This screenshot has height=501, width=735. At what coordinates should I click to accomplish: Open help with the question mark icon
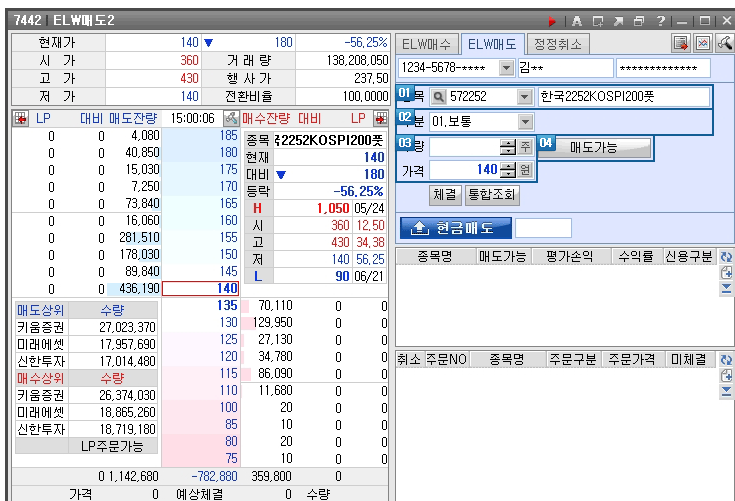coord(660,21)
